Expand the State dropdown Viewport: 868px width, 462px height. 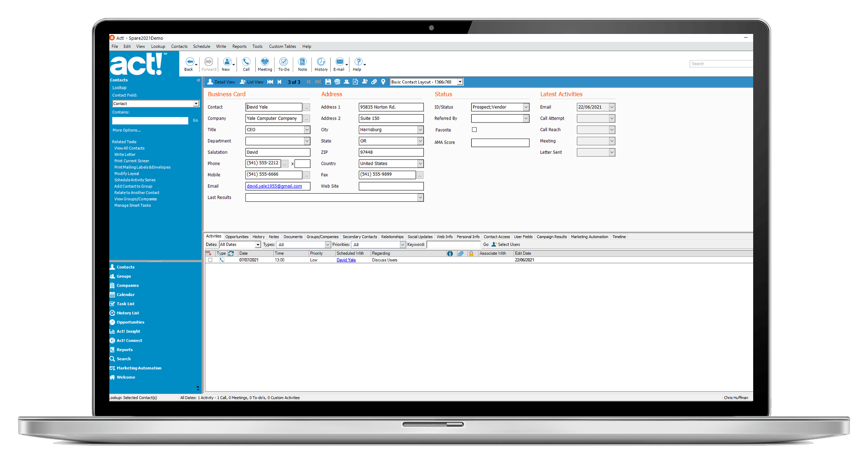pos(420,141)
